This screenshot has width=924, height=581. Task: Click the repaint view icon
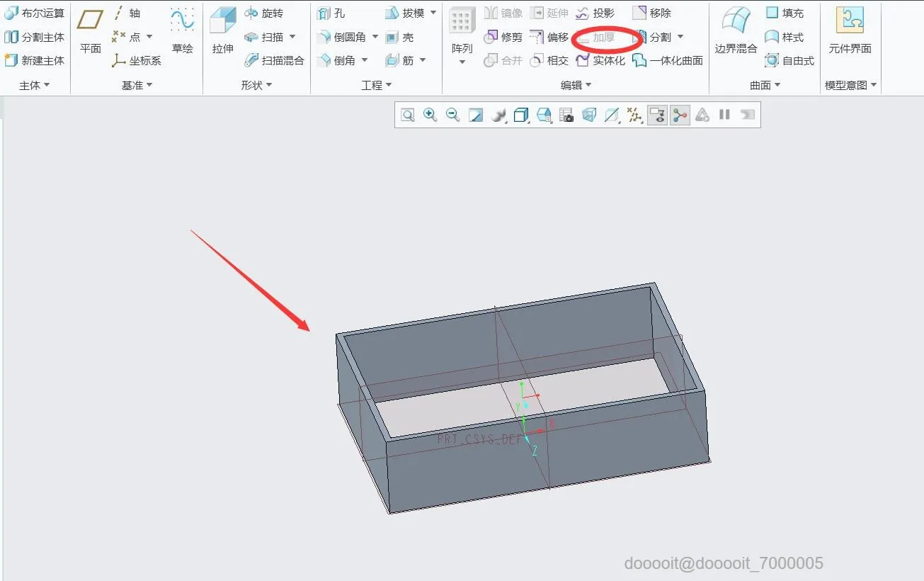point(476,115)
